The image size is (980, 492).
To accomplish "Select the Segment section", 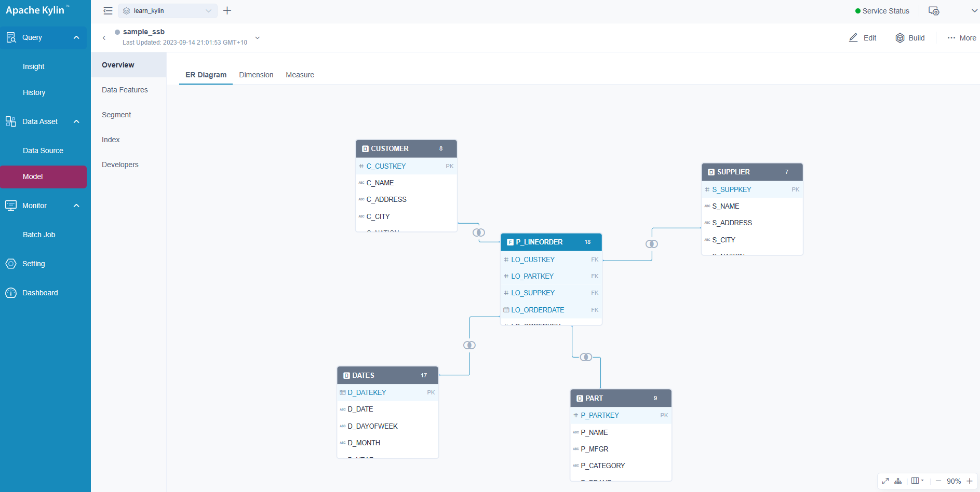I will point(129,115).
